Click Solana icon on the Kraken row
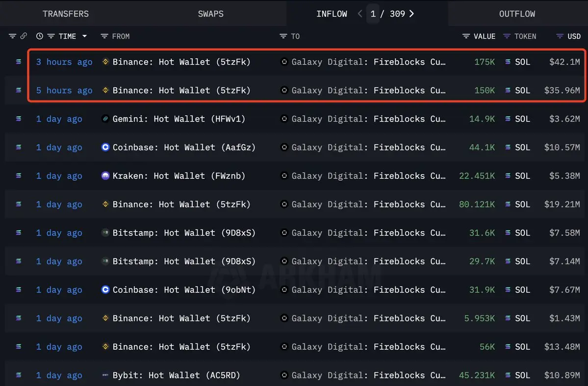Screen dimensions: 588x386 pyautogui.click(x=18, y=175)
